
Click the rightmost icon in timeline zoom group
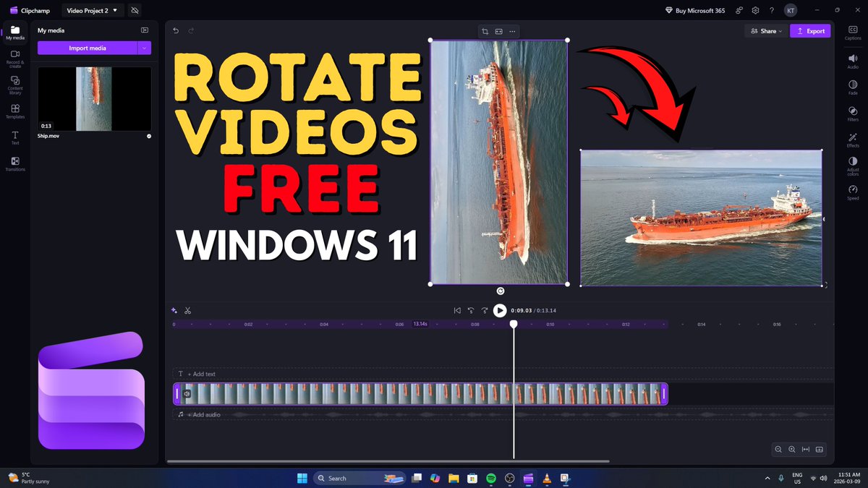coord(820,450)
